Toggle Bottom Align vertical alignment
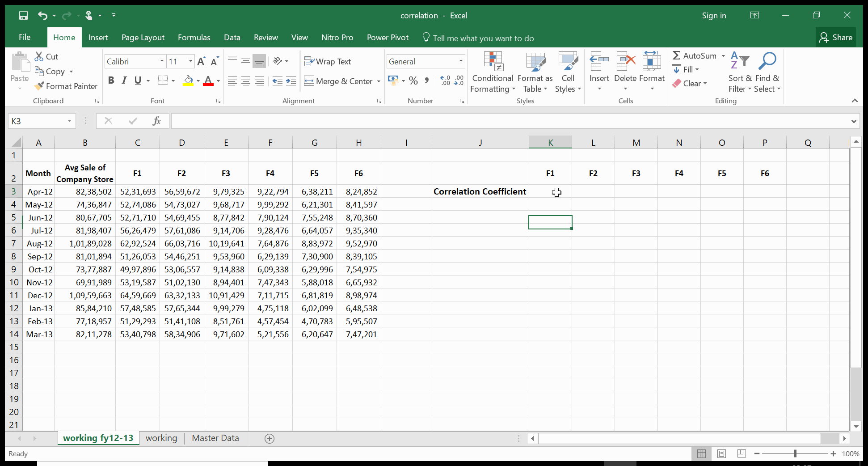 point(259,61)
